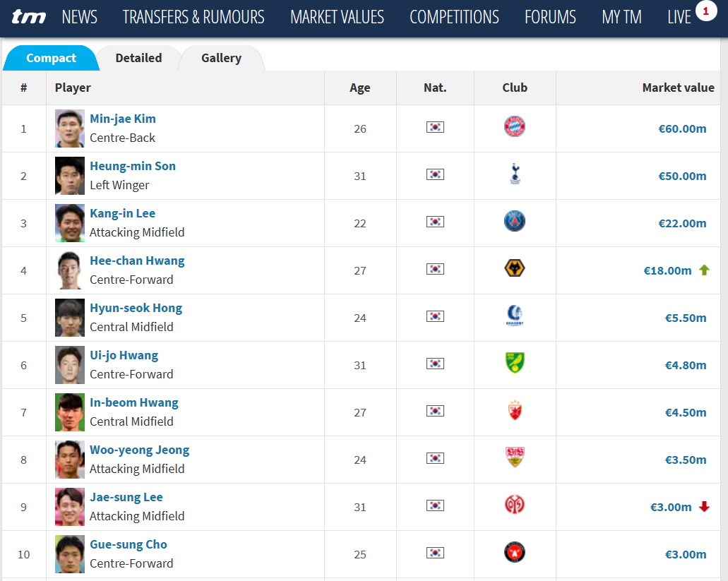Sort table by Market value column
Screen dimensions: 728x581
point(678,88)
